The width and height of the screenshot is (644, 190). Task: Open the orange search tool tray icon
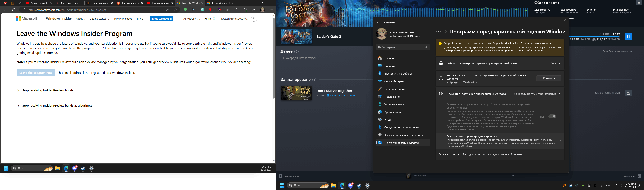tap(564, 186)
